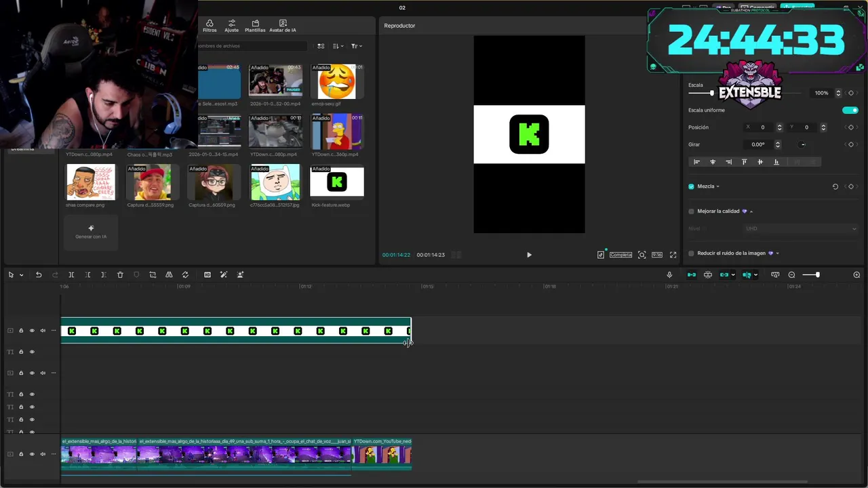Adjust the Escala slider handle
Screen dimensions: 868x488
click(x=711, y=93)
